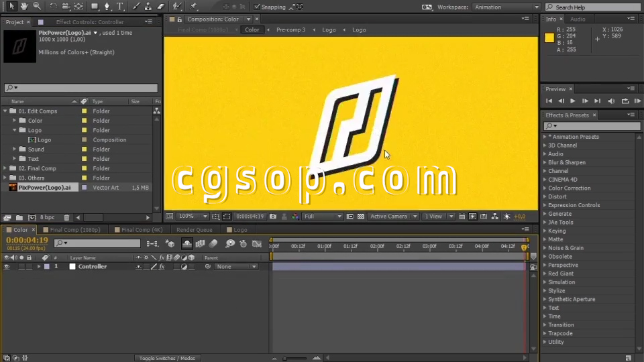
Task: Click Toggle Switches / Modes button
Action: (x=167, y=358)
